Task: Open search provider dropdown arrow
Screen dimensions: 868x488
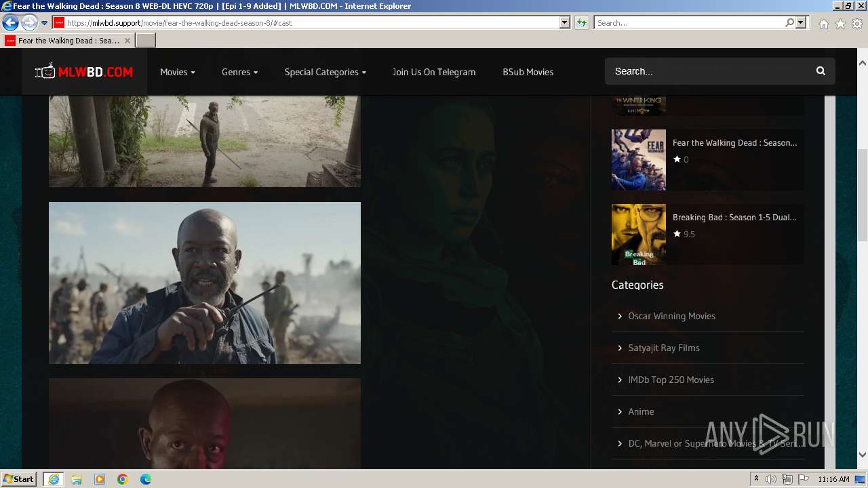Action: 801,23
